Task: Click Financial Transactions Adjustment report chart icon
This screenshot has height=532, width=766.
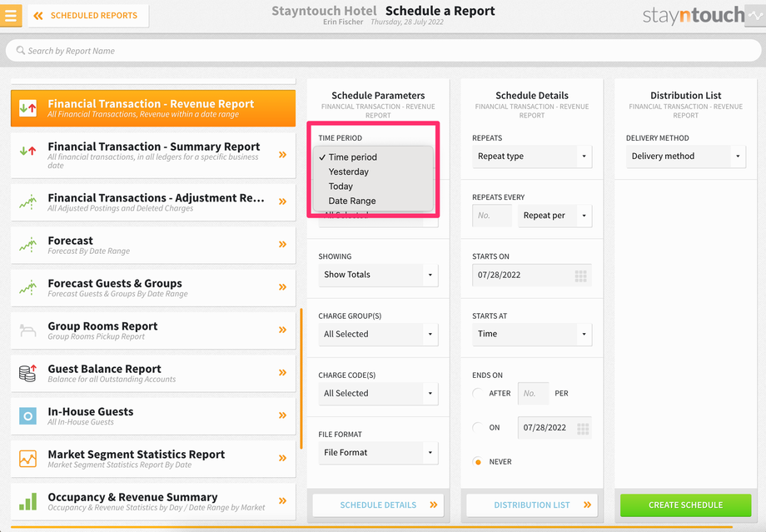Action: [x=27, y=201]
